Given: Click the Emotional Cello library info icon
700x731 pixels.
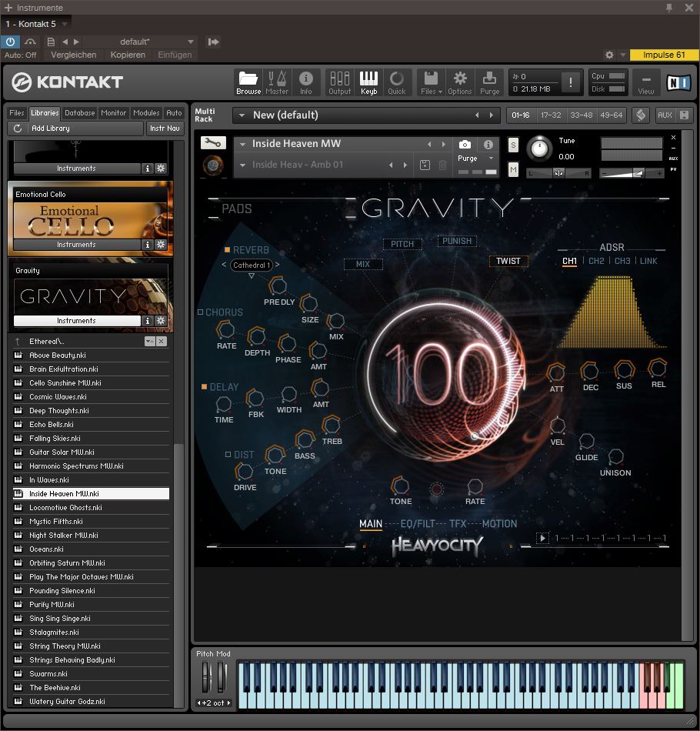Looking at the screenshot, I should (x=148, y=245).
